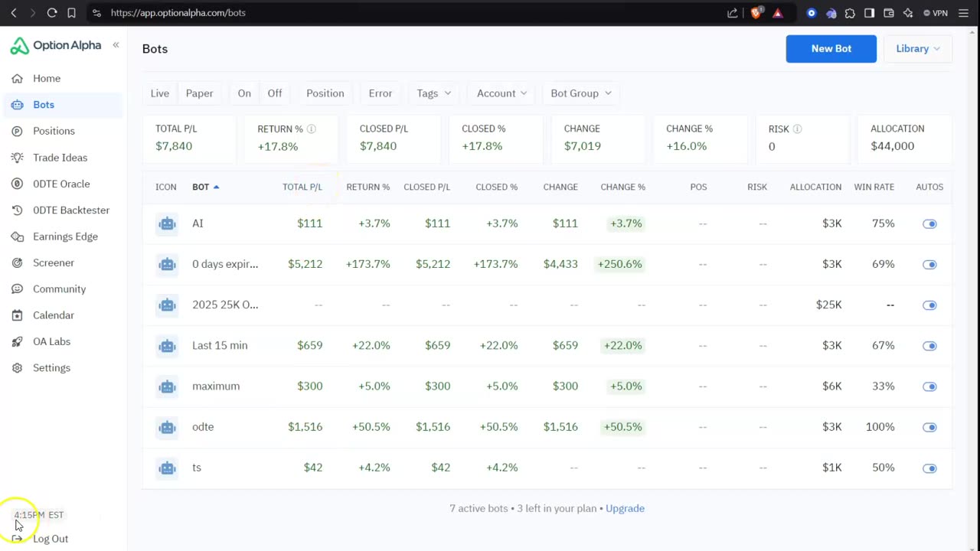Click the 0DTE Backtester icon in sidebar
The height and width of the screenshot is (551, 980).
click(17, 210)
